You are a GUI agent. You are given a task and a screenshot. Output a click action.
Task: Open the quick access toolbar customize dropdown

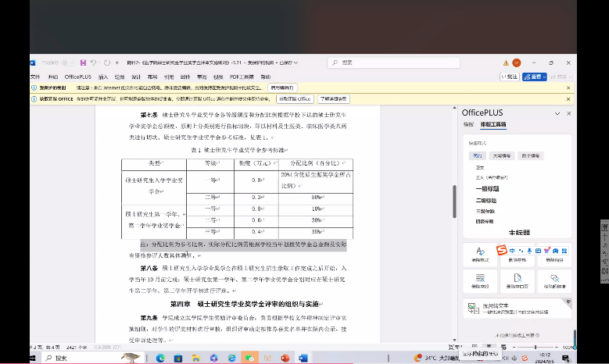(116, 62)
